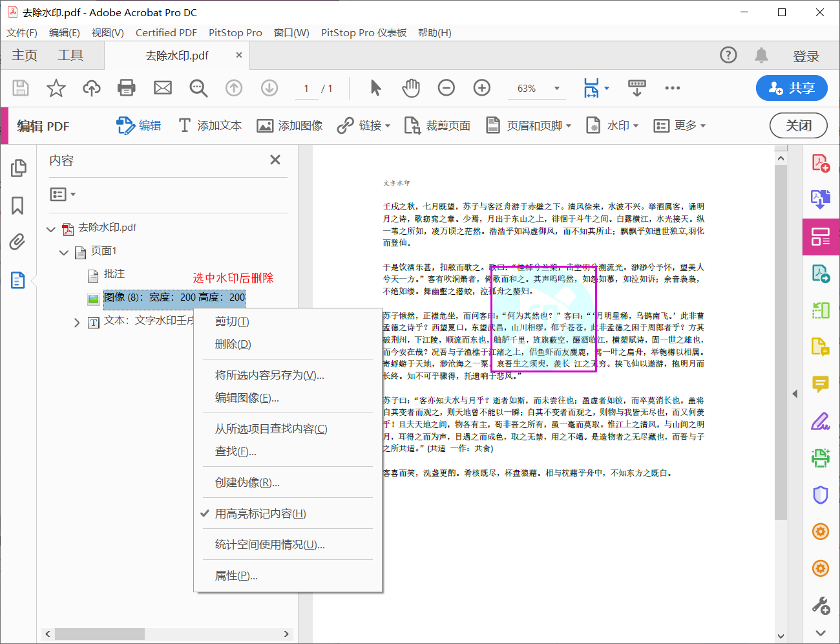Open more tools ellipsis in toolbar
Image resolution: width=840 pixels, height=644 pixels.
[673, 88]
